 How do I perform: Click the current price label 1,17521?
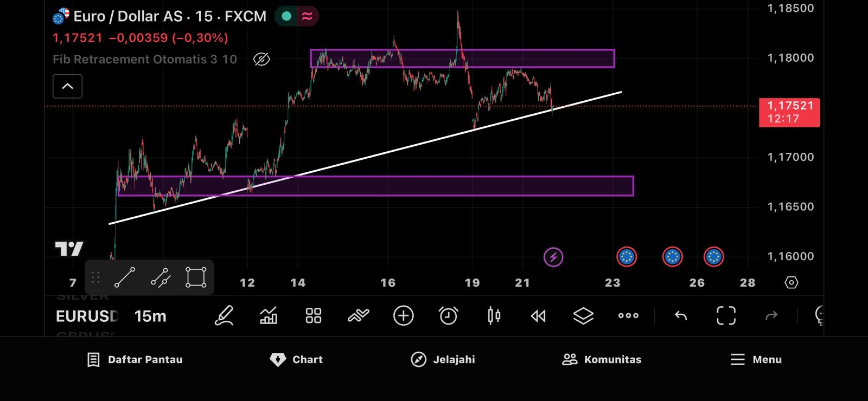click(x=789, y=112)
